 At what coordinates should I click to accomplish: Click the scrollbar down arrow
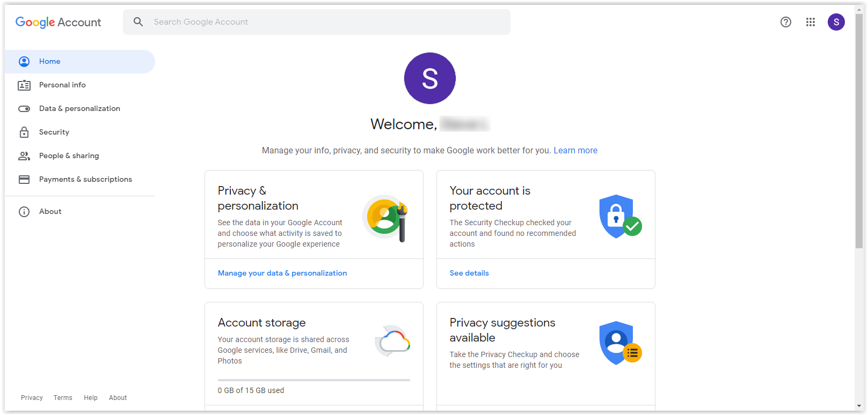tap(859, 406)
